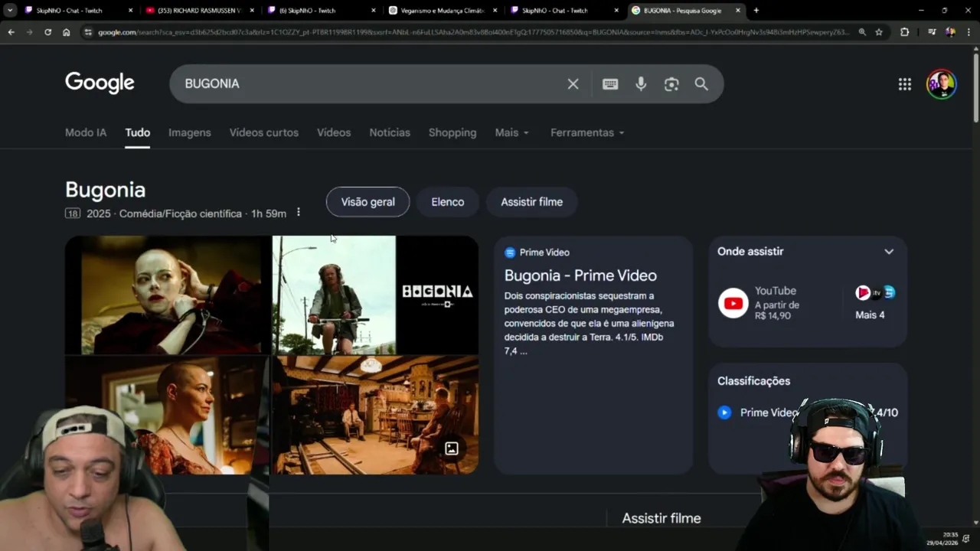Switch to the Veganismo e Mudança Climática tab
The image size is (980, 551).
point(444,11)
